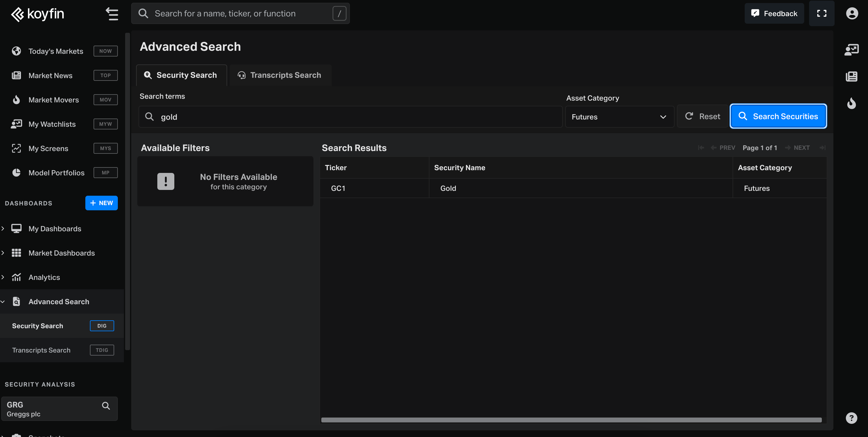
Task: Click the search terms field containing gold
Action: coord(350,117)
